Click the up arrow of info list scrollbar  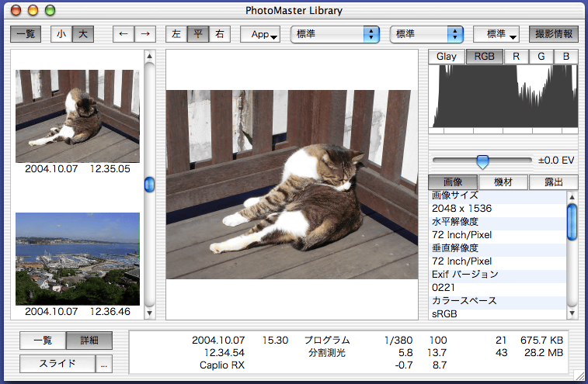(x=572, y=197)
